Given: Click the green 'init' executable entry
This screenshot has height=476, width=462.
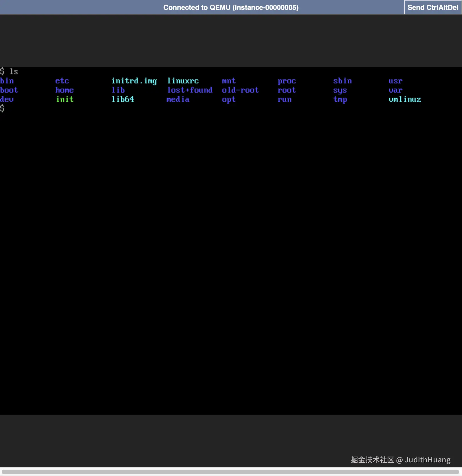Looking at the screenshot, I should click(65, 99).
